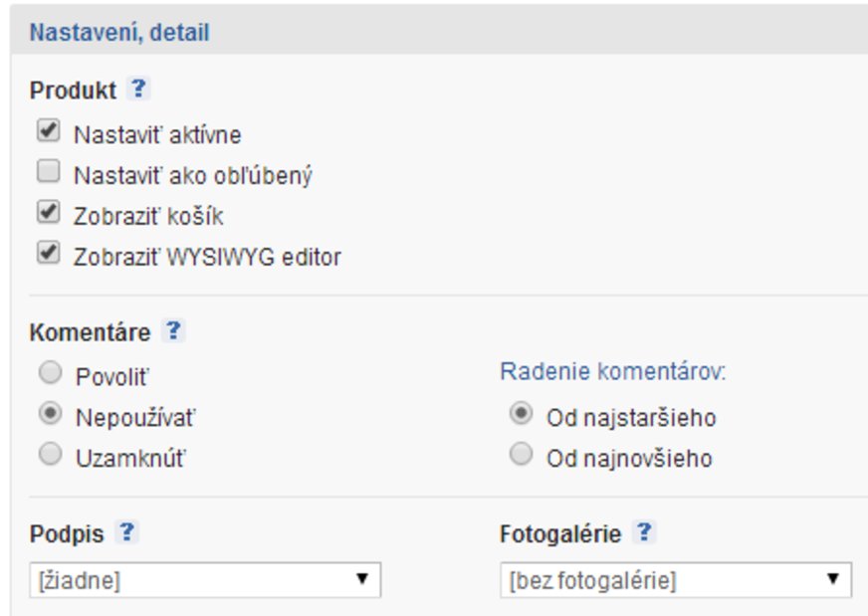Click the arrow of the [bez fotogalérie] combo box

pyautogui.click(x=833, y=580)
